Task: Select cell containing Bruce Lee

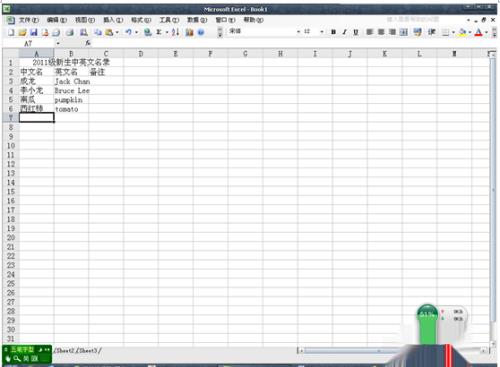Action: click(71, 90)
